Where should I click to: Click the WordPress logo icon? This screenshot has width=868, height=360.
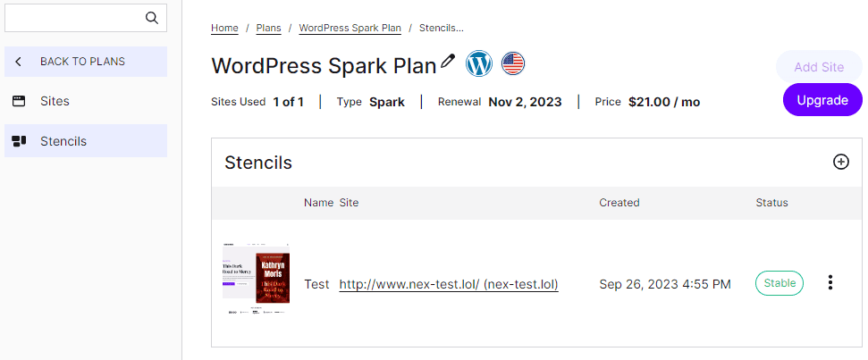[x=480, y=63]
